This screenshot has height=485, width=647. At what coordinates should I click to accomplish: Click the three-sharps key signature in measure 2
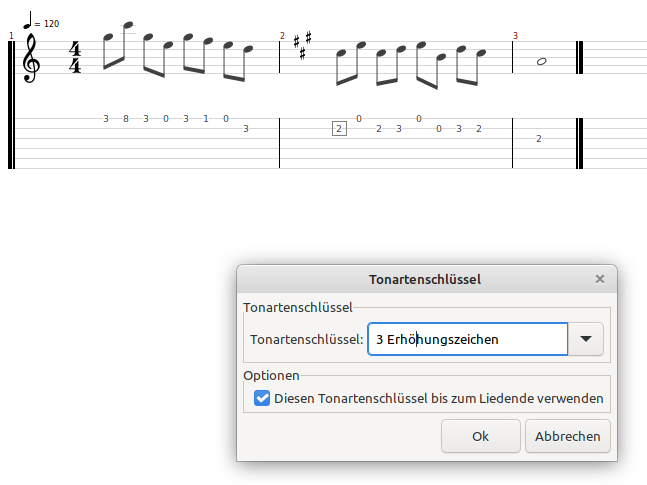(303, 45)
